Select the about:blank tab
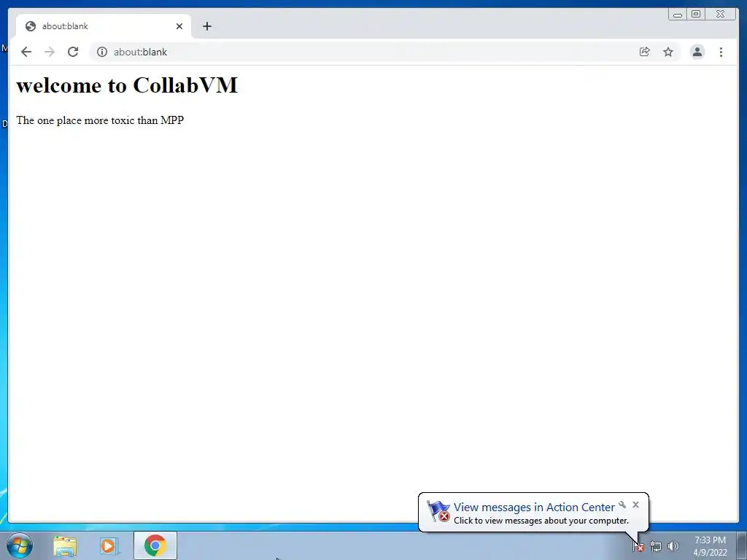Viewport: 747px width, 560px height. (104, 26)
